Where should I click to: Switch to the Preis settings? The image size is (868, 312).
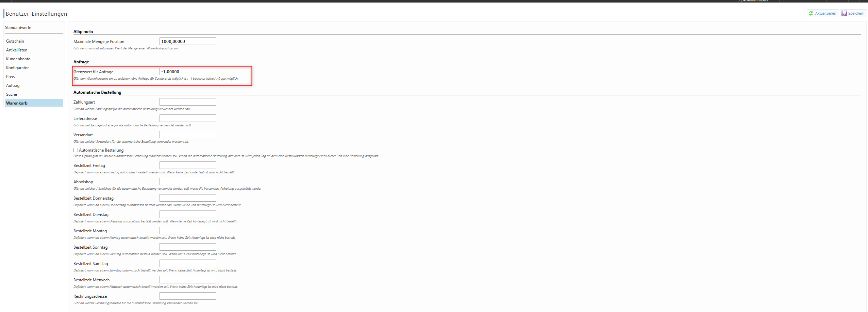point(11,77)
